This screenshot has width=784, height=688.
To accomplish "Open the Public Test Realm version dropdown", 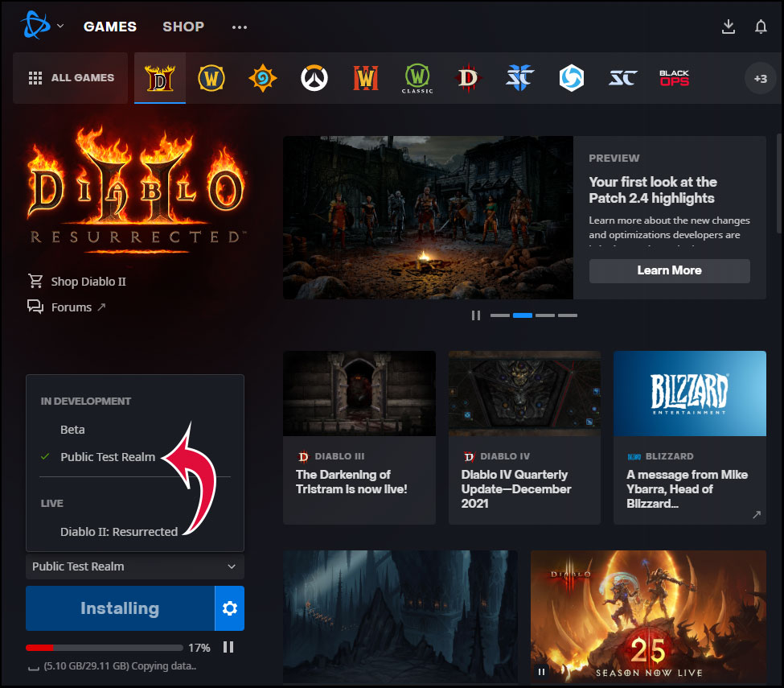I will click(135, 566).
